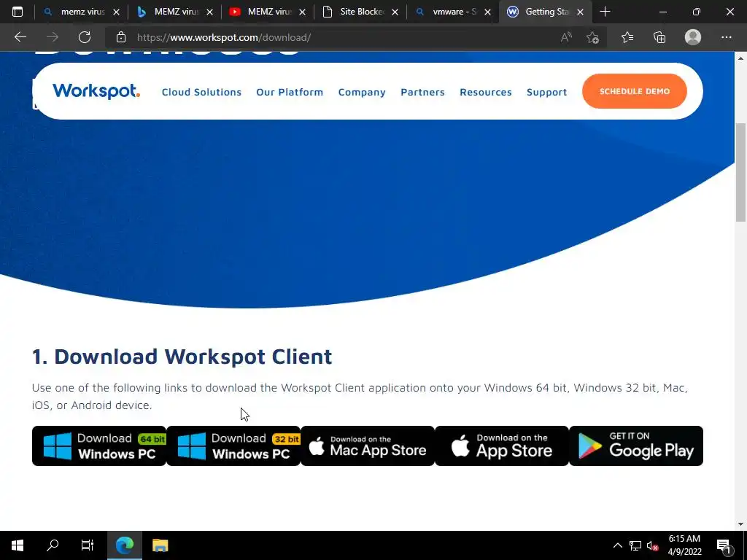The width and height of the screenshot is (747, 560).
Task: Open File Explorer from taskbar
Action: (x=160, y=545)
